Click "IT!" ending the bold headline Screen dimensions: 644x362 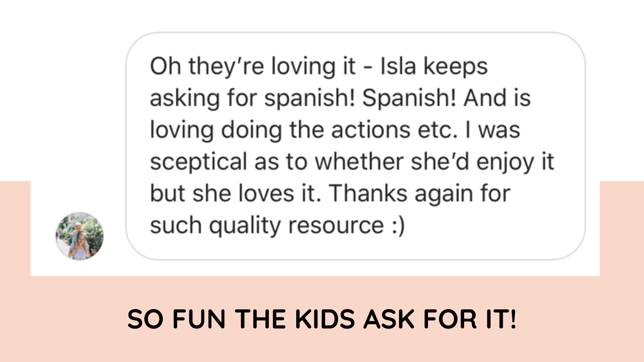click(501, 319)
